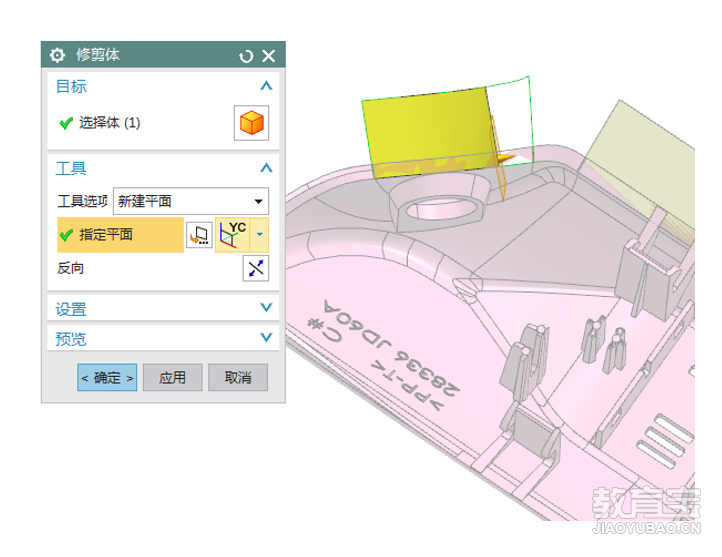Open the 工具选项 新建平面 dropdown
Image resolution: width=722 pixels, height=557 pixels.
click(x=191, y=201)
